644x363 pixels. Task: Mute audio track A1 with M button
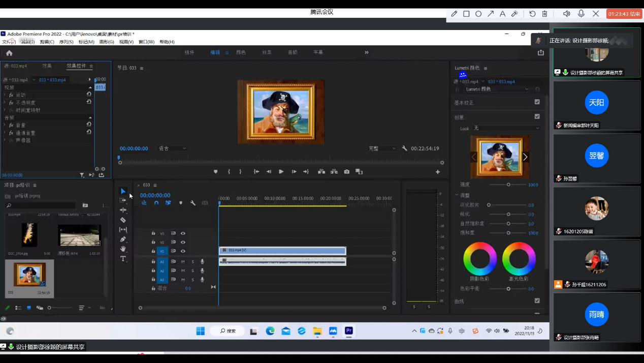point(183,262)
